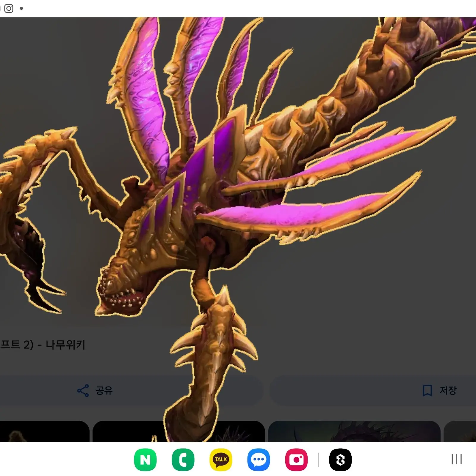The image size is (476, 476).
Task: Select the first related image thumbnail
Action: 44,431
